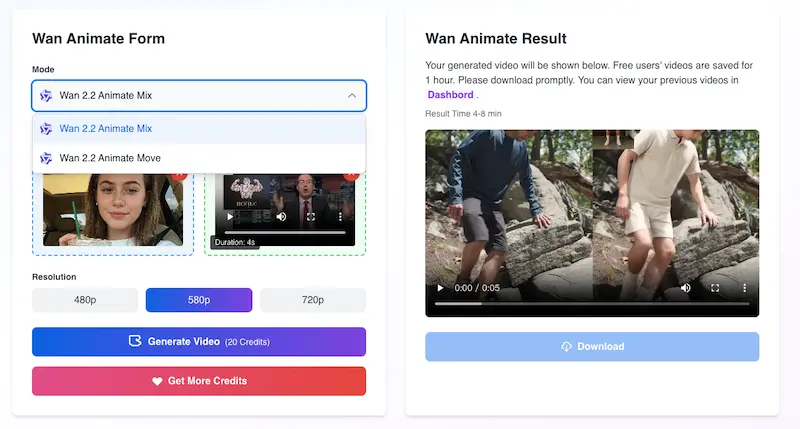Play the result video

tap(440, 288)
